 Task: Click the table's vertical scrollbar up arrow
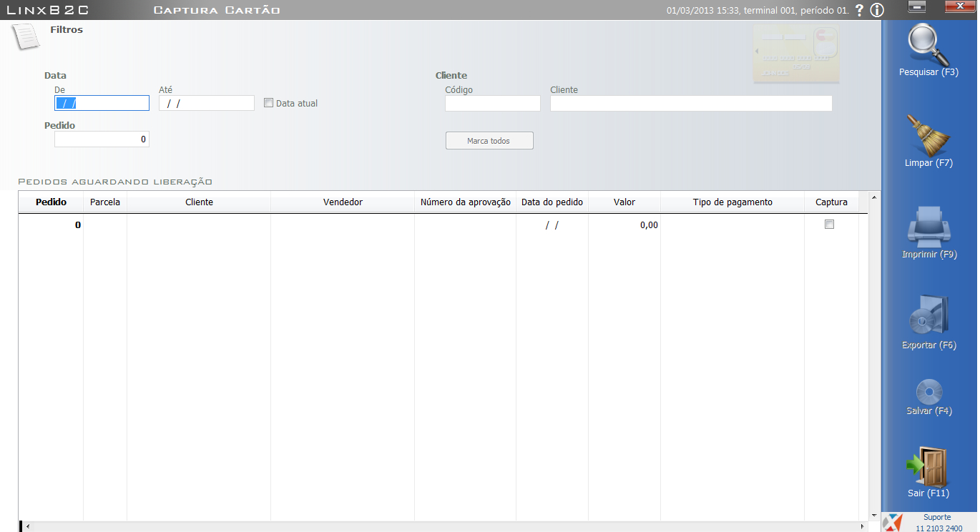coord(873,197)
